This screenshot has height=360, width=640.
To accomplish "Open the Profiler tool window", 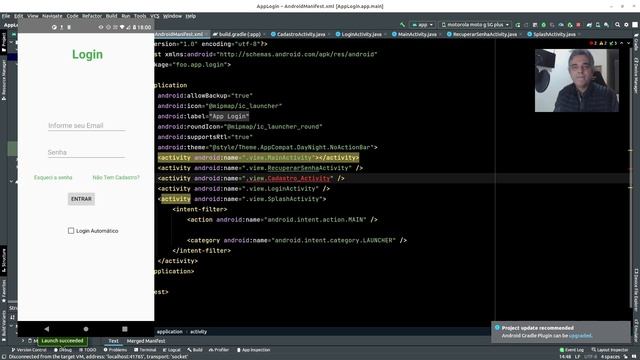I will [219, 350].
